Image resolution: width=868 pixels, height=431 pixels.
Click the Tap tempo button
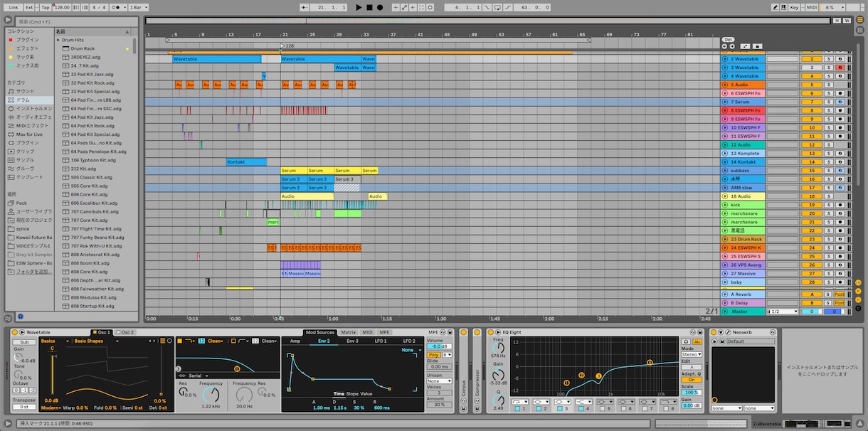[46, 7]
